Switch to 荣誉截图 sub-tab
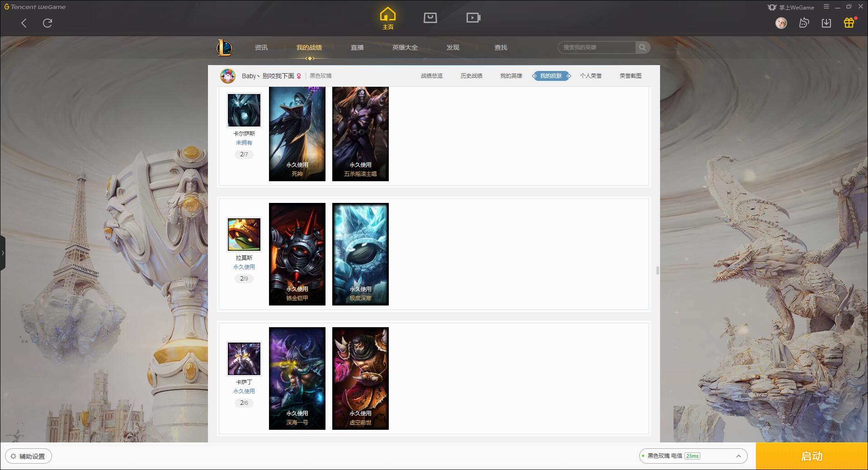The image size is (868, 470). [631, 76]
